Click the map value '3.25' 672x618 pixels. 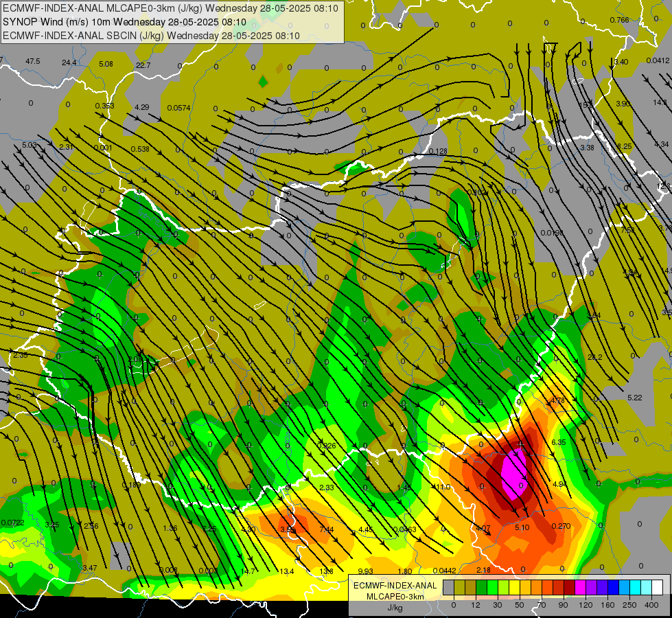(52, 525)
